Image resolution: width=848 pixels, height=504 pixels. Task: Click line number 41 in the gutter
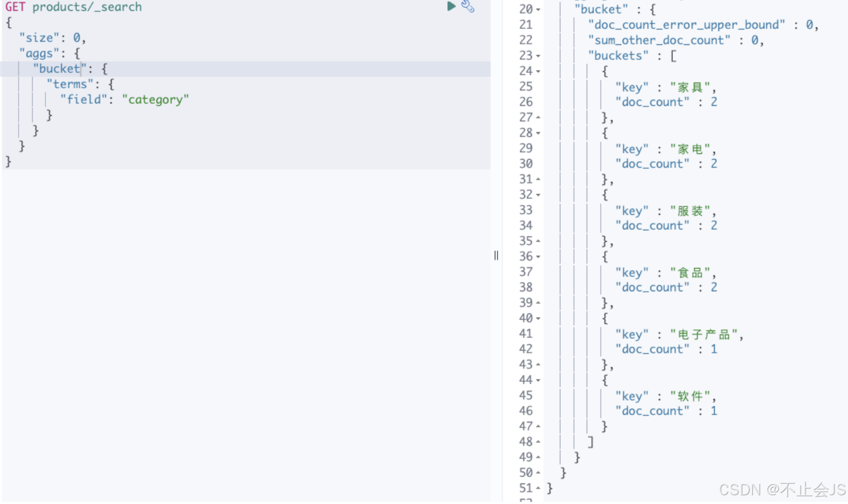(526, 334)
